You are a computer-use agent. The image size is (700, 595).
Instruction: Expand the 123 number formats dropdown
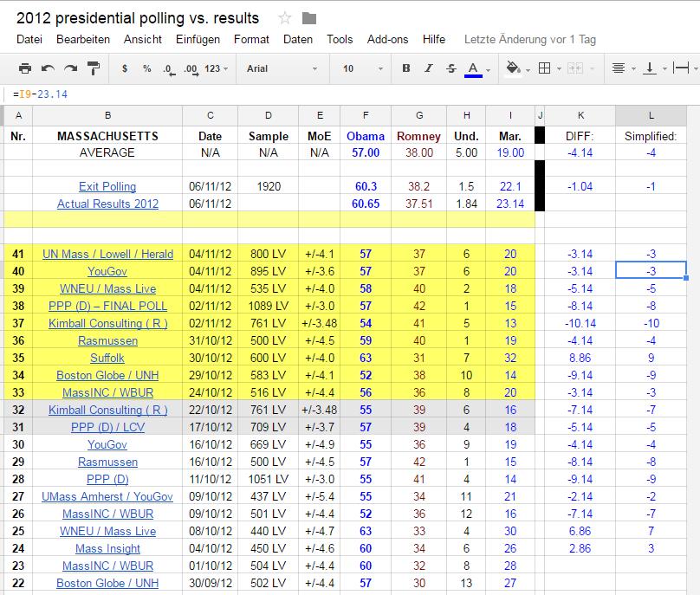click(217, 68)
